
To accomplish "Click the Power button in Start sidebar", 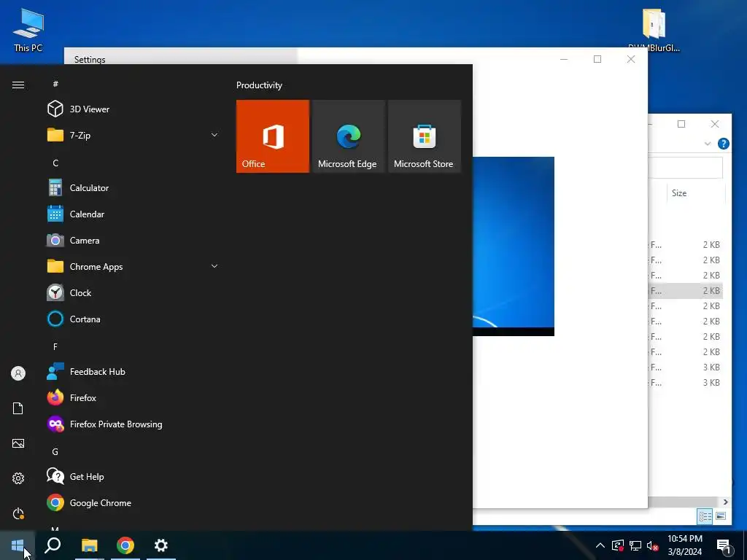I will (x=18, y=513).
